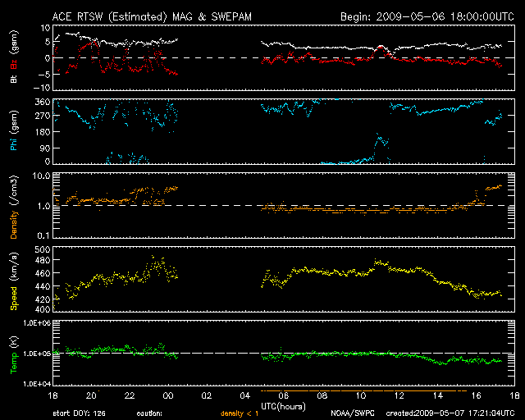Click the "460" tick on the Speed axis
The width and height of the screenshot is (525, 420).
point(43,273)
